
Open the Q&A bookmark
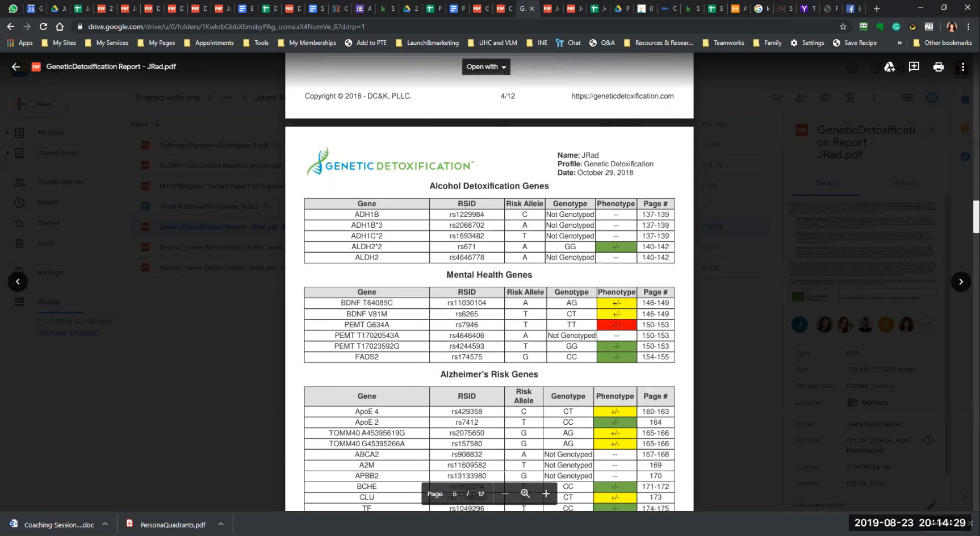(602, 43)
